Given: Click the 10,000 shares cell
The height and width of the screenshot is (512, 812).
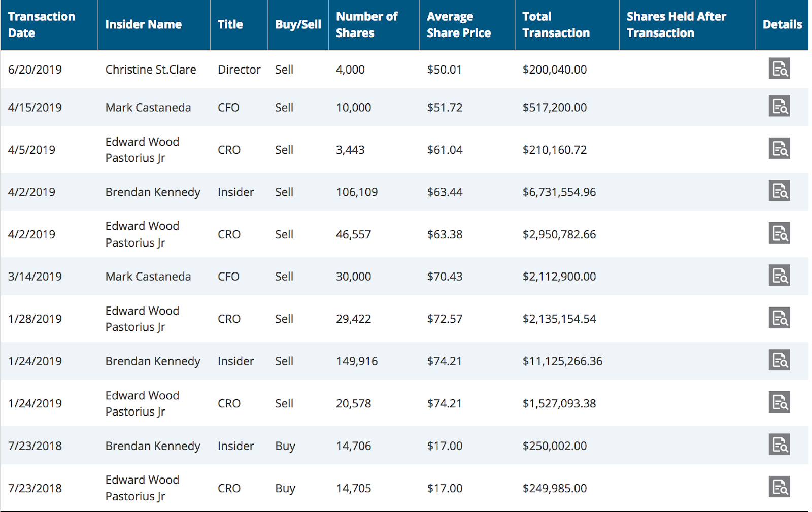Looking at the screenshot, I should point(354,108).
